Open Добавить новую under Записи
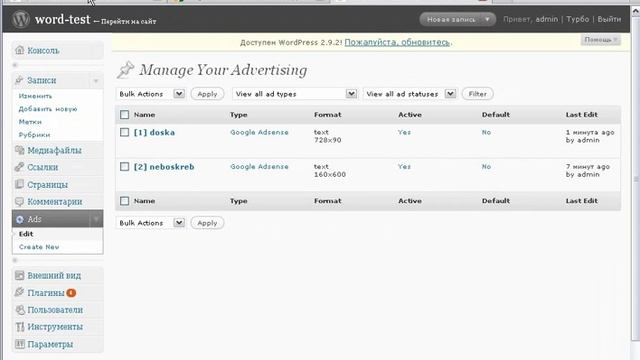The image size is (640, 360). click(48, 109)
